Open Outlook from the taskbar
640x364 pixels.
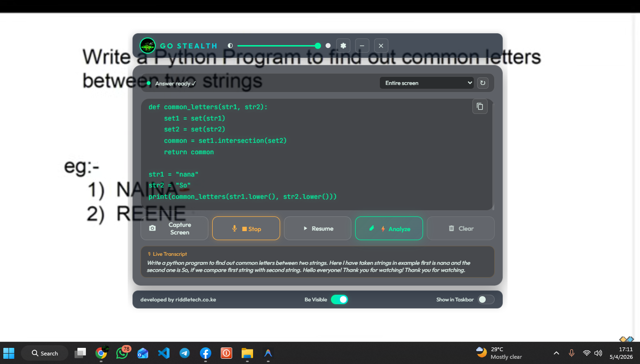143,353
